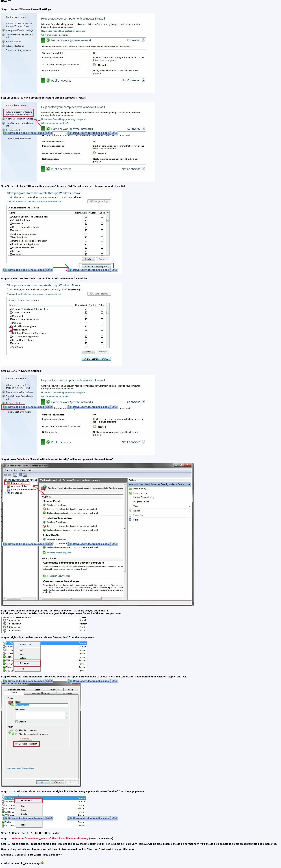Click the Import Policy icon in Actions pane

point(130,489)
